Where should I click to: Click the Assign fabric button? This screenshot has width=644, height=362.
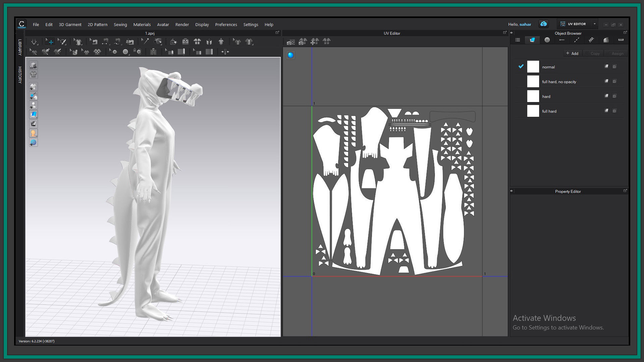click(x=615, y=53)
